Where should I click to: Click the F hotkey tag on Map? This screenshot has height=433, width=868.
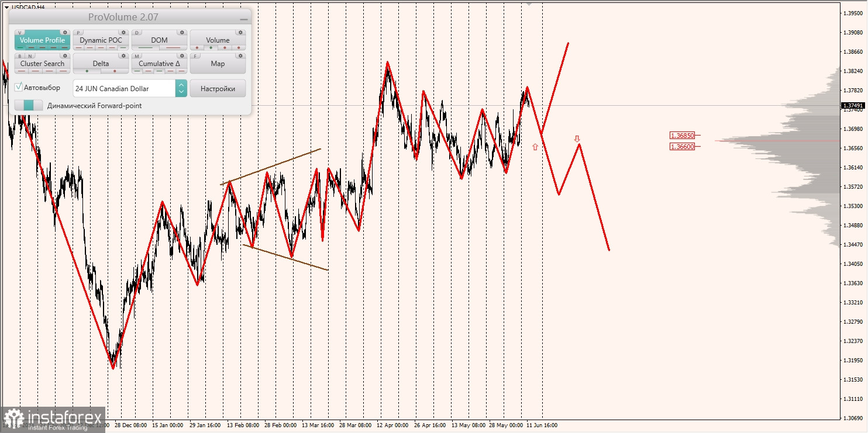195,56
